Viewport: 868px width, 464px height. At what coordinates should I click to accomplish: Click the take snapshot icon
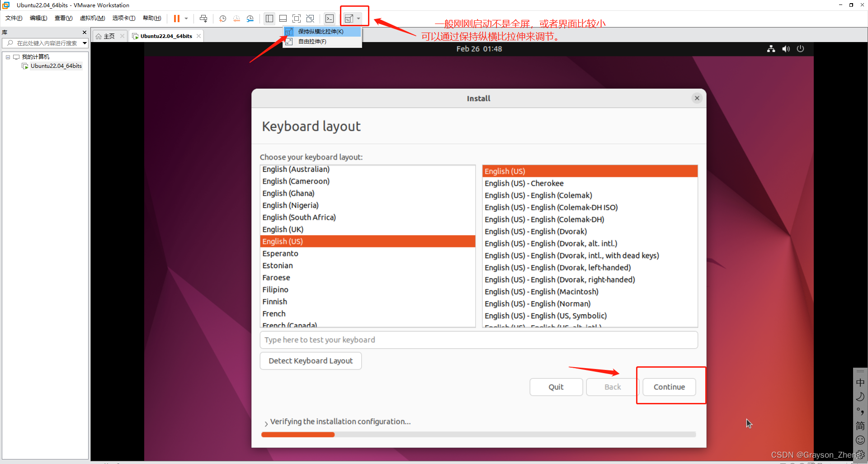(x=222, y=19)
